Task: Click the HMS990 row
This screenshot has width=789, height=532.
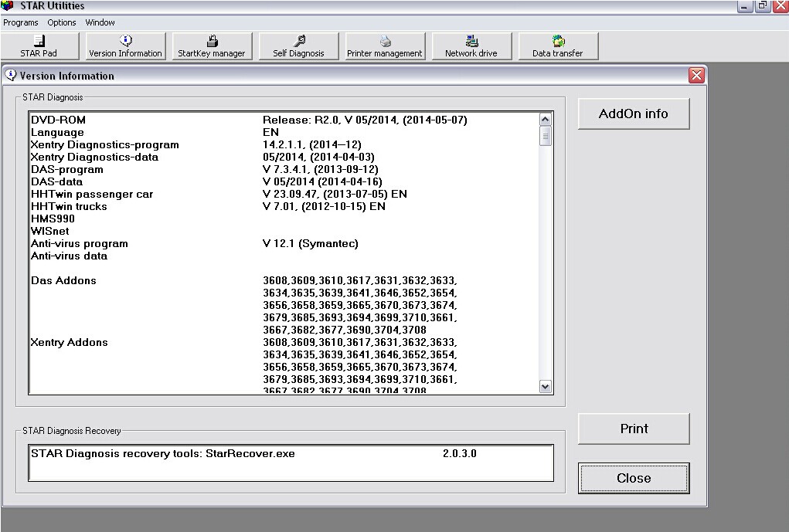Action: (x=53, y=219)
